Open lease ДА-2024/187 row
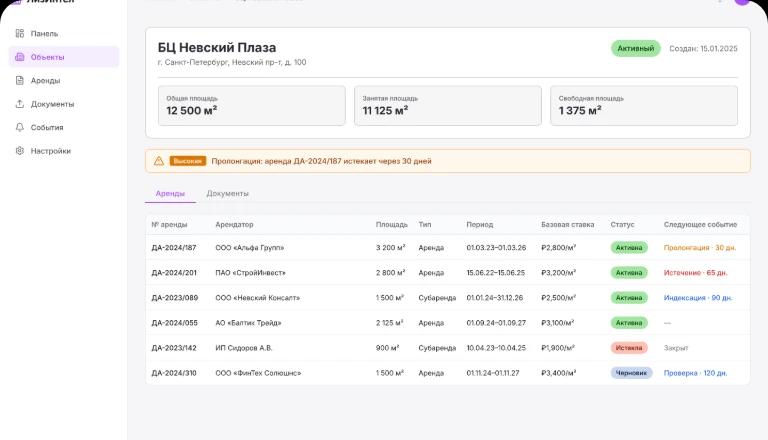 click(x=174, y=247)
